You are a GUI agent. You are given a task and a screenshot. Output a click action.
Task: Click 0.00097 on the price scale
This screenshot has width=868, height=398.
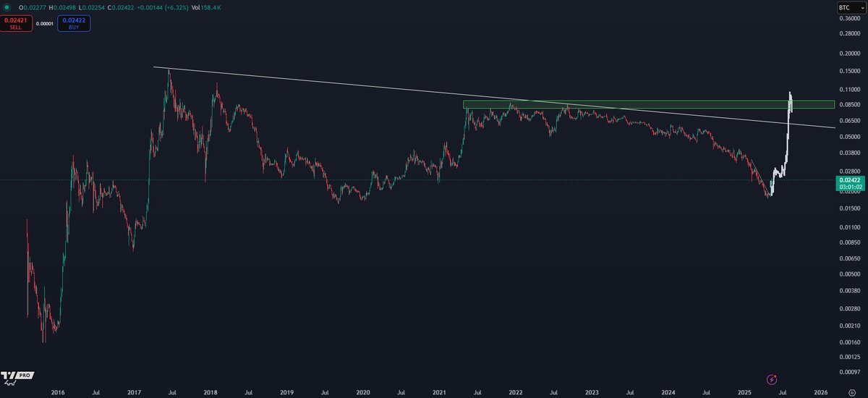tap(848, 372)
